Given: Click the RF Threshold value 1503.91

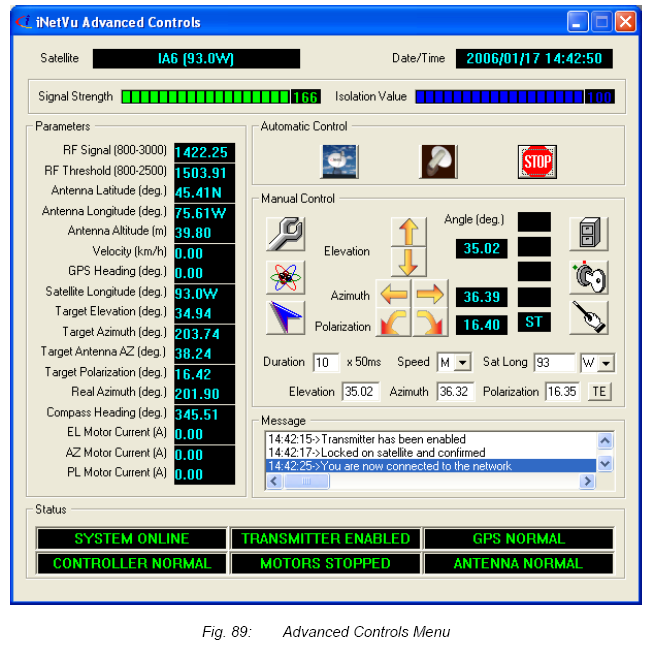Looking at the screenshot, I should (x=204, y=173).
